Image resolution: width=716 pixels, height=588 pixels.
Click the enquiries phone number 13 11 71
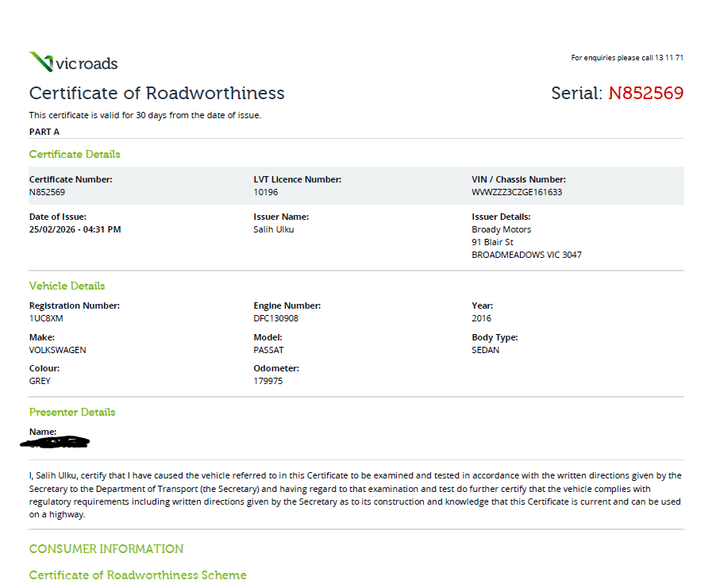668,58
